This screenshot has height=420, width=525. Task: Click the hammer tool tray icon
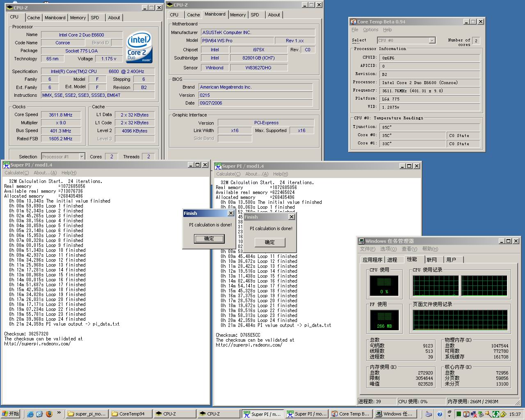488,414
